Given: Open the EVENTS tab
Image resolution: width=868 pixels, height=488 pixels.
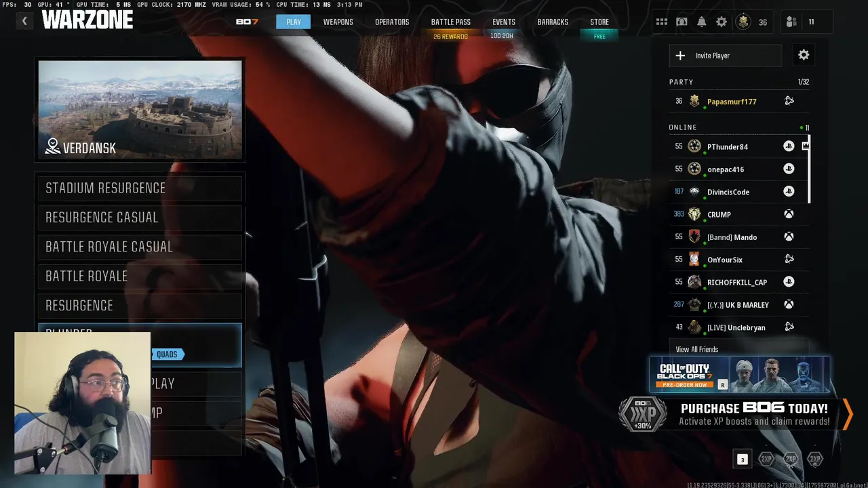Looking at the screenshot, I should click(x=504, y=22).
